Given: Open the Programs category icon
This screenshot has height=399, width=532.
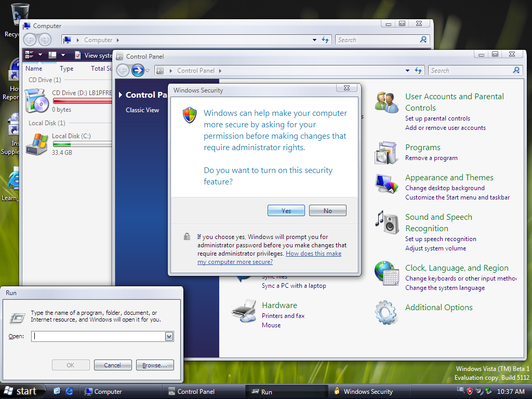Looking at the screenshot, I should pyautogui.click(x=385, y=152).
